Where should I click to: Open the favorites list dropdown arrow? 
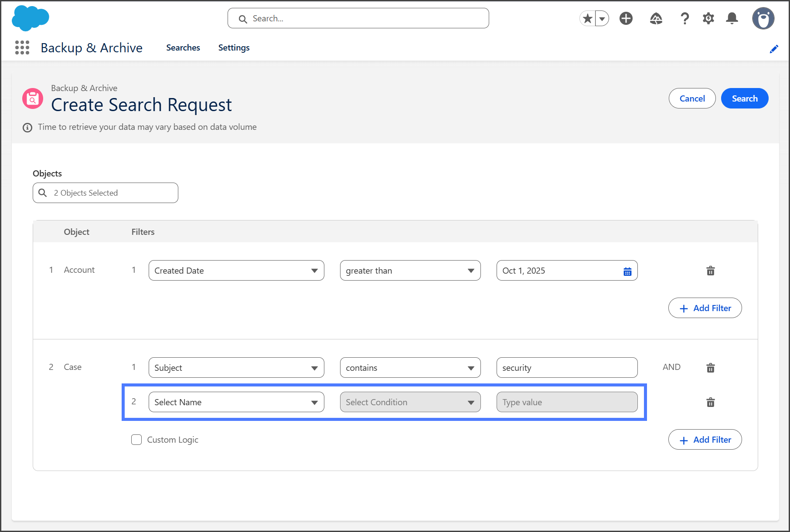[x=602, y=19]
